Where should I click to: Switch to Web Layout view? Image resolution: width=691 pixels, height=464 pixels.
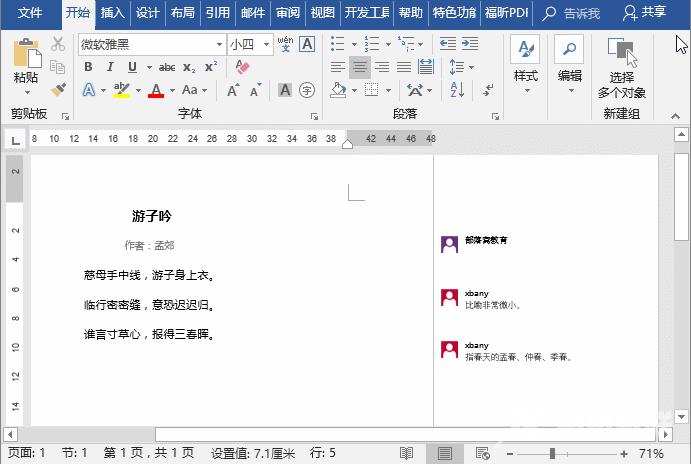(483, 453)
